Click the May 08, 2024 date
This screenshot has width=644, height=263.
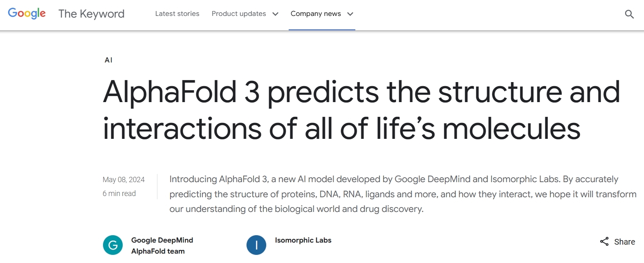(123, 180)
